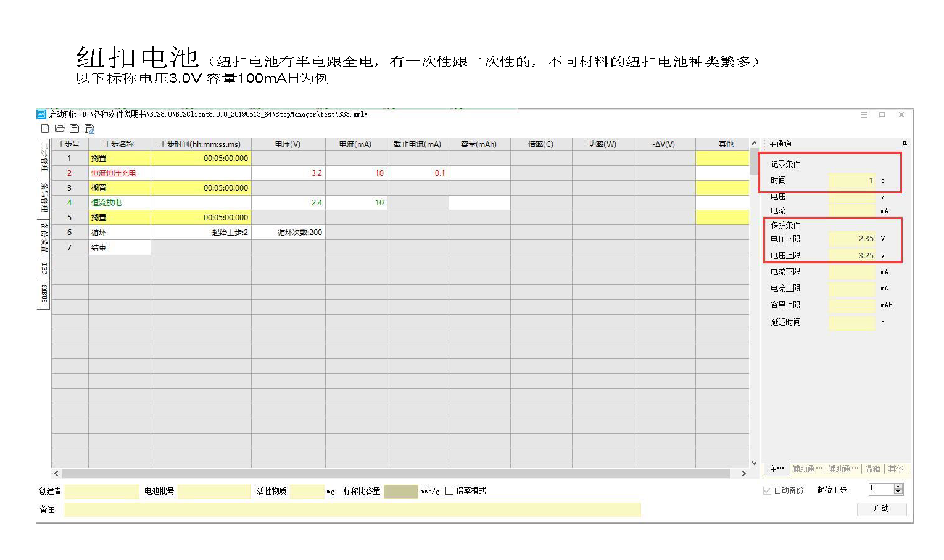Decrease 起始工步 with the down stepper arrow

click(898, 492)
